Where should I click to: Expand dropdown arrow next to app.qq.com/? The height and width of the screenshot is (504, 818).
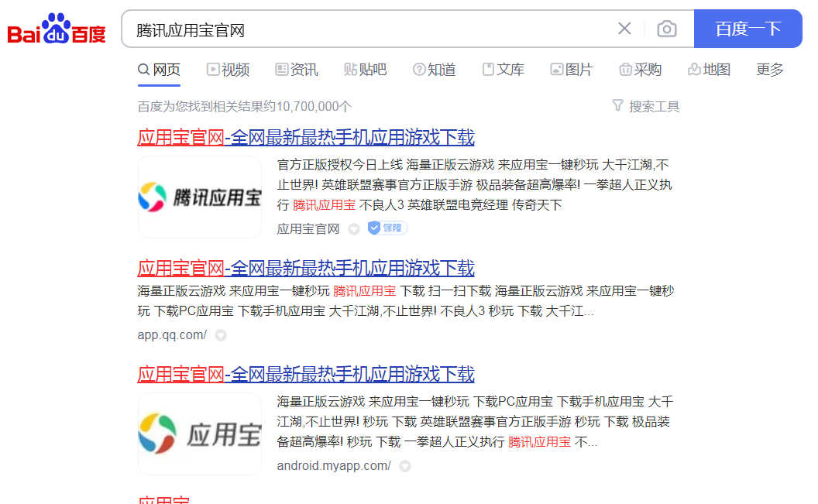coord(221,335)
